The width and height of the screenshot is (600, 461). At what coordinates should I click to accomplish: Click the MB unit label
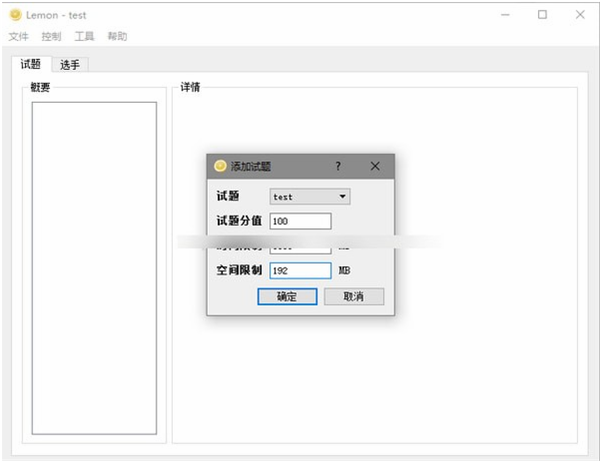pos(344,271)
